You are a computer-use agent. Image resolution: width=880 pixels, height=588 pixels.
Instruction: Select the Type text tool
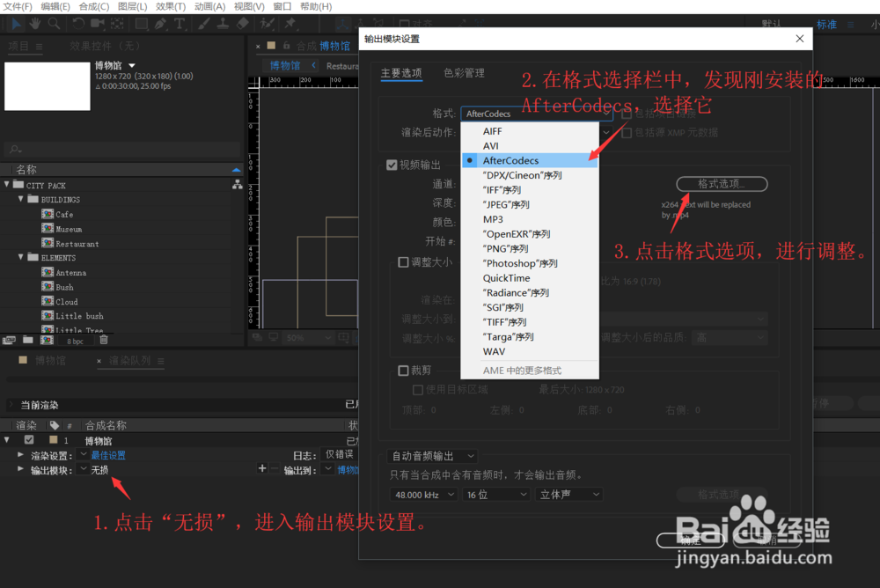coord(179,24)
